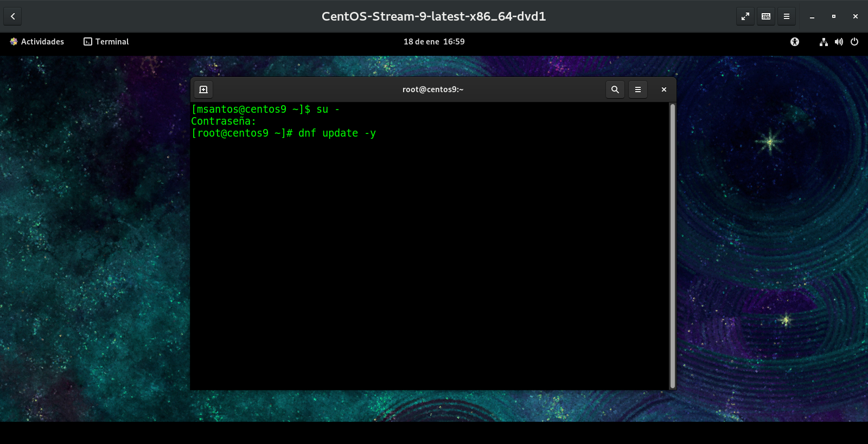Open the VM viewer hamburger menu
868x444 pixels.
[787, 16]
